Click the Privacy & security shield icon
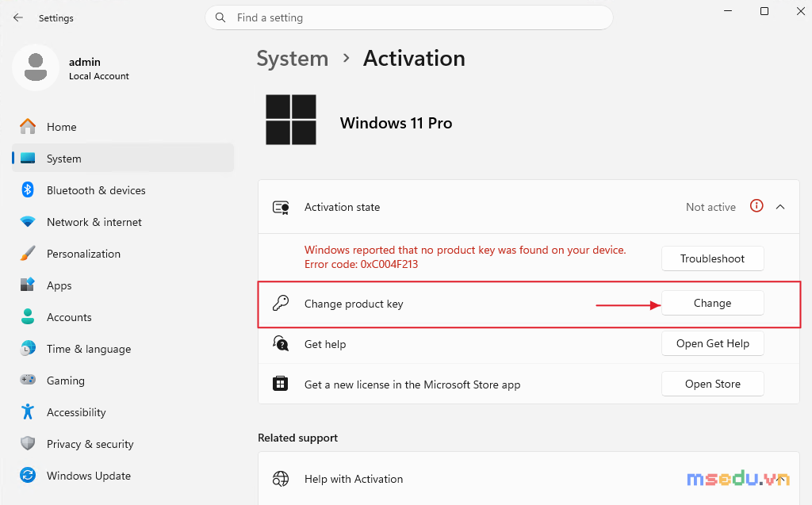The height and width of the screenshot is (505, 812). [28, 443]
